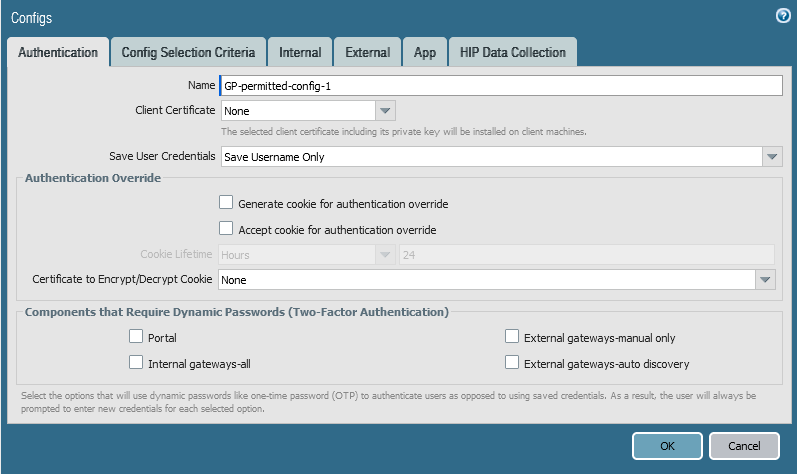Go to HIP Data Collection tab

512,52
